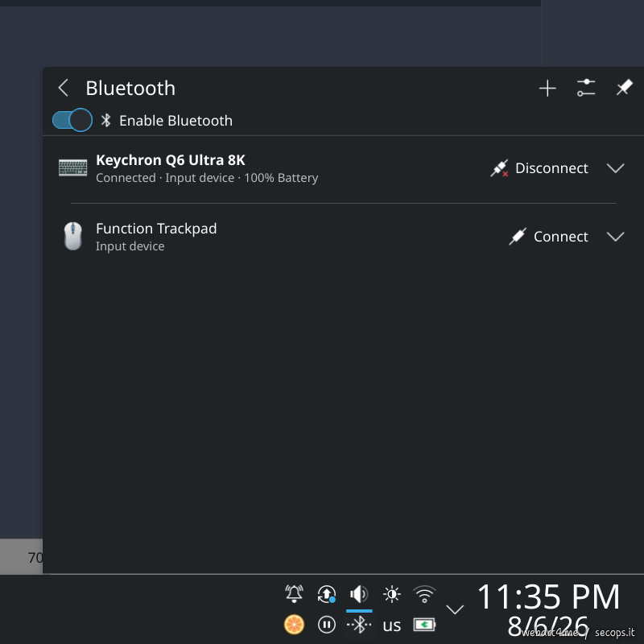Click 'Connected · Input device · 100% Battery' text

[207, 178]
